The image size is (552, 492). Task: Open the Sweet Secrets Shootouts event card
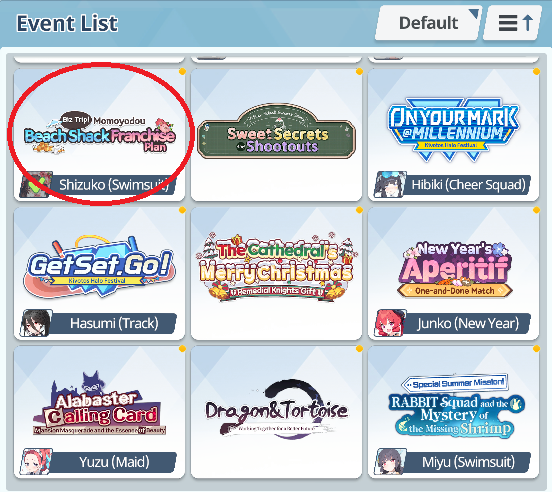(x=276, y=135)
